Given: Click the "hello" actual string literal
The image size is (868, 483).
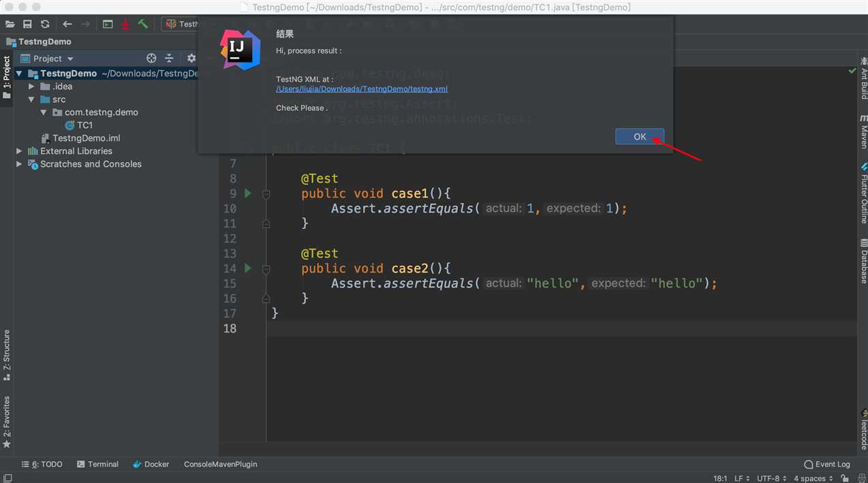Looking at the screenshot, I should [x=553, y=283].
